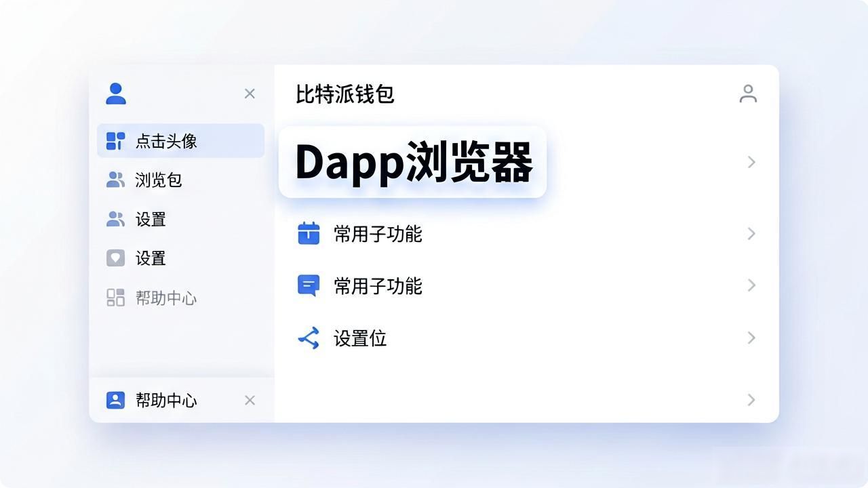Image resolution: width=868 pixels, height=488 pixels.
Task: Dismiss the bottom 帮助中心 bar with X
Action: pyautogui.click(x=250, y=401)
